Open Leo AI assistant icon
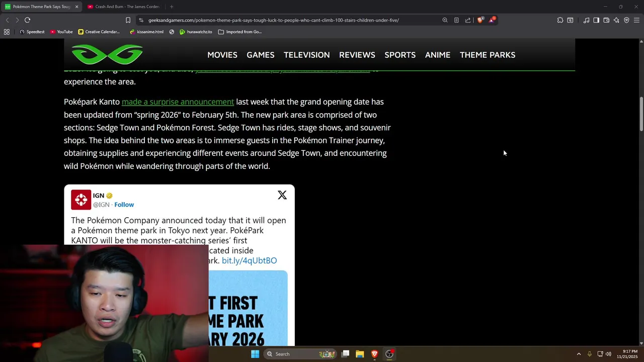 pos(616,20)
